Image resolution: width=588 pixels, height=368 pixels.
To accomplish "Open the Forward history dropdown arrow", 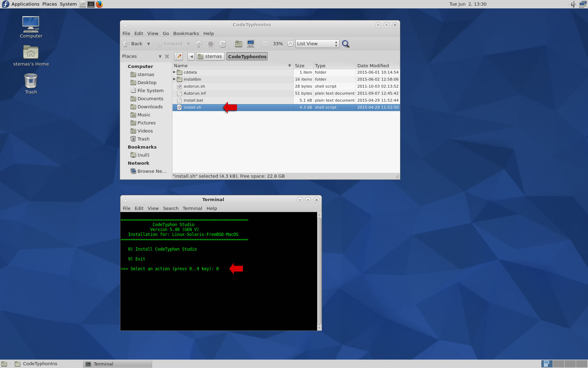I will pos(188,44).
